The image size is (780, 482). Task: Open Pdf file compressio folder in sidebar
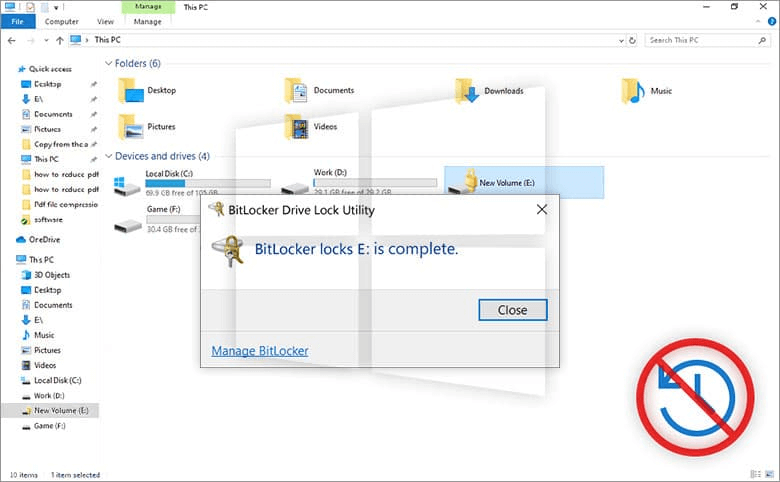click(60, 204)
